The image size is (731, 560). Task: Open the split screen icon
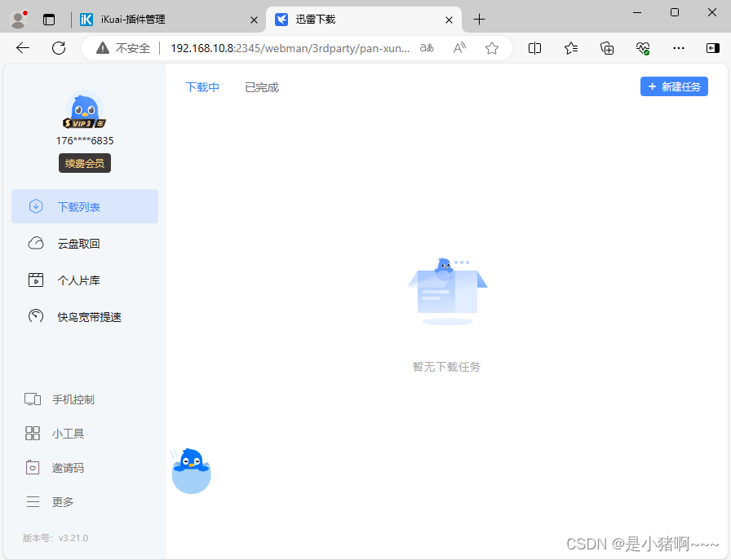[534, 48]
